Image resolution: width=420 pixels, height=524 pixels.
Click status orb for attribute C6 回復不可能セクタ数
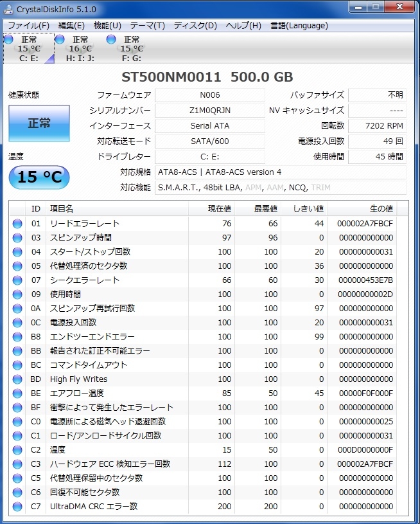(17, 492)
